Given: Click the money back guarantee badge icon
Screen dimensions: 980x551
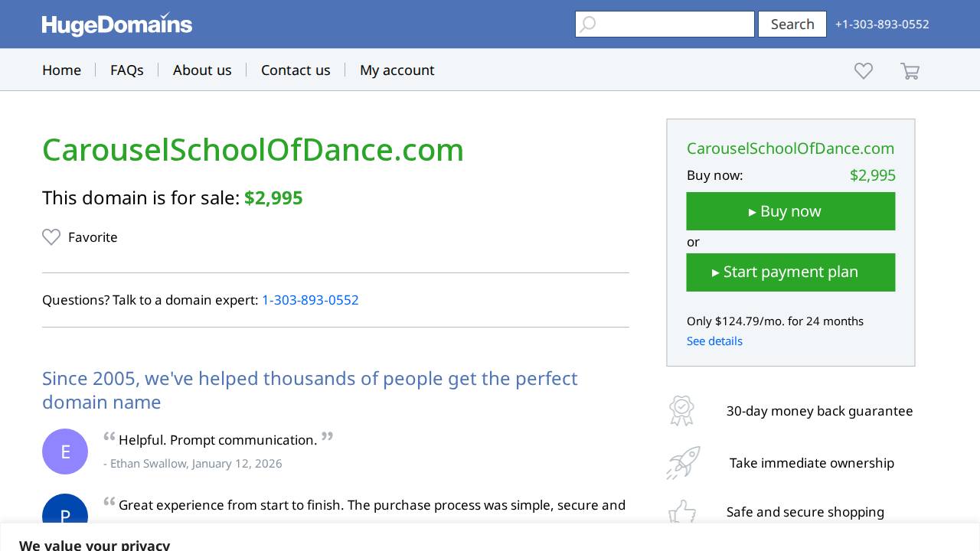Looking at the screenshot, I should [681, 411].
